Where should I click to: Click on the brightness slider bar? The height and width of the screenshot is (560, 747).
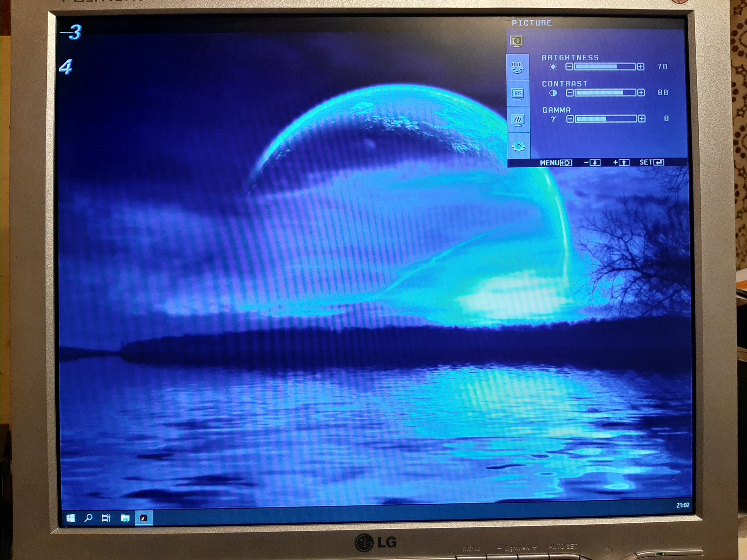605,67
